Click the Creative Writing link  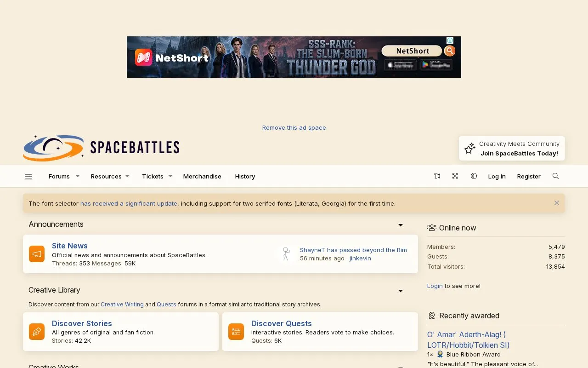tap(122, 304)
